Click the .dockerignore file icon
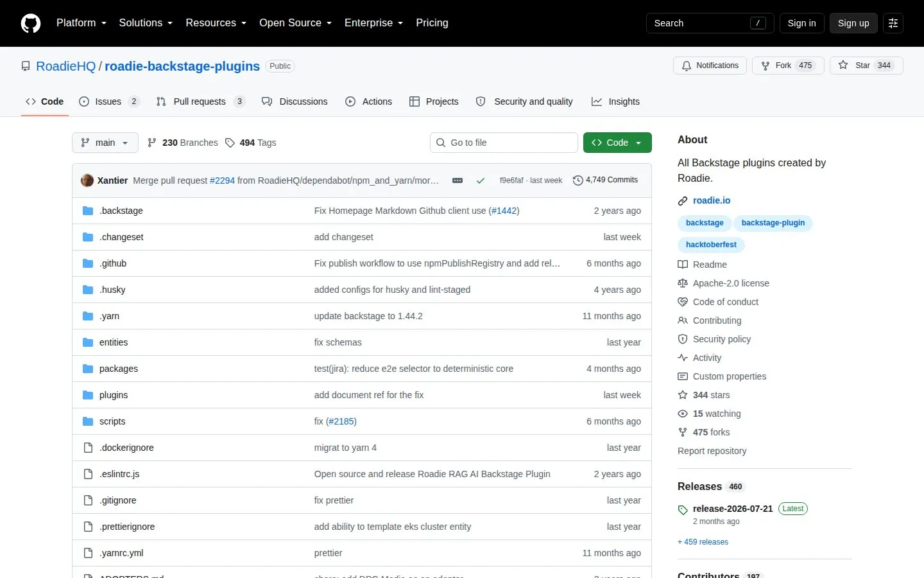924x578 pixels. pos(88,448)
